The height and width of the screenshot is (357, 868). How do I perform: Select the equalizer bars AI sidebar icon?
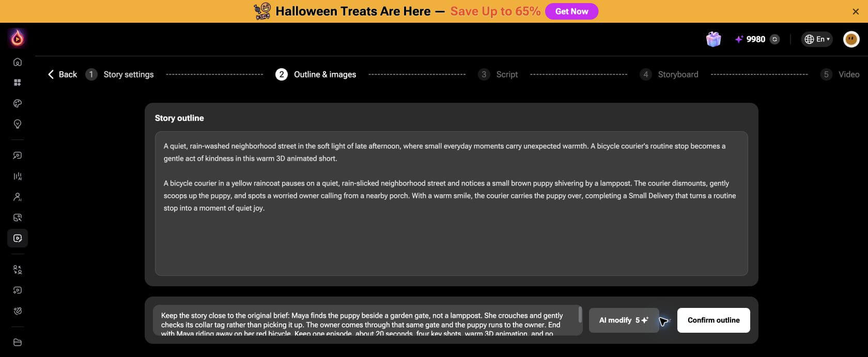point(18,176)
